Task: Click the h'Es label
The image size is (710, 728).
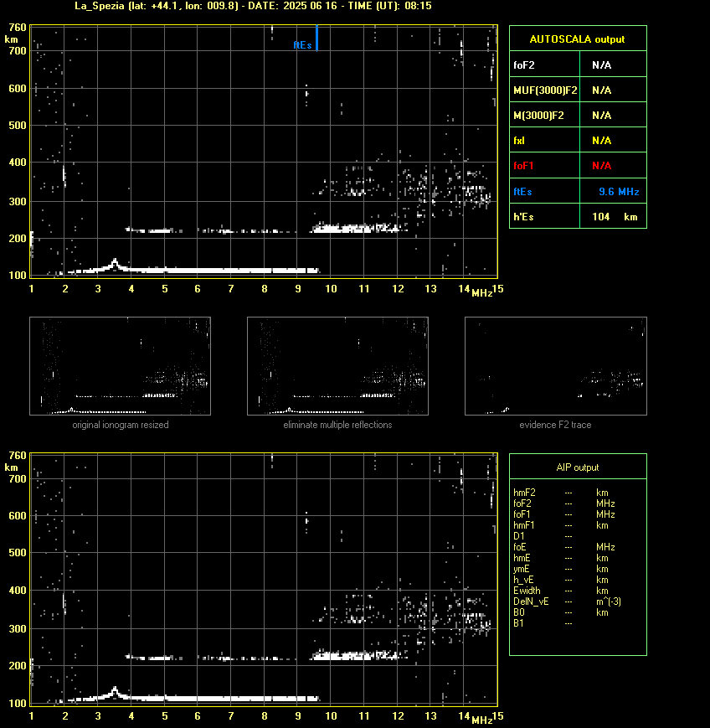Action: (523, 217)
